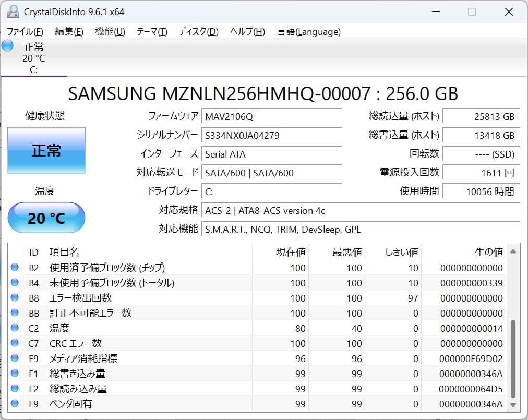Select the シリアルナンバー field value
This screenshot has height=420, width=528.
[x=271, y=135]
